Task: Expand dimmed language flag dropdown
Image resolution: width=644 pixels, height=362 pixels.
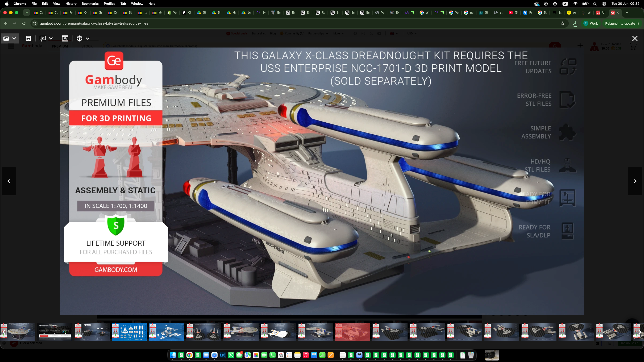Action: [394, 33]
